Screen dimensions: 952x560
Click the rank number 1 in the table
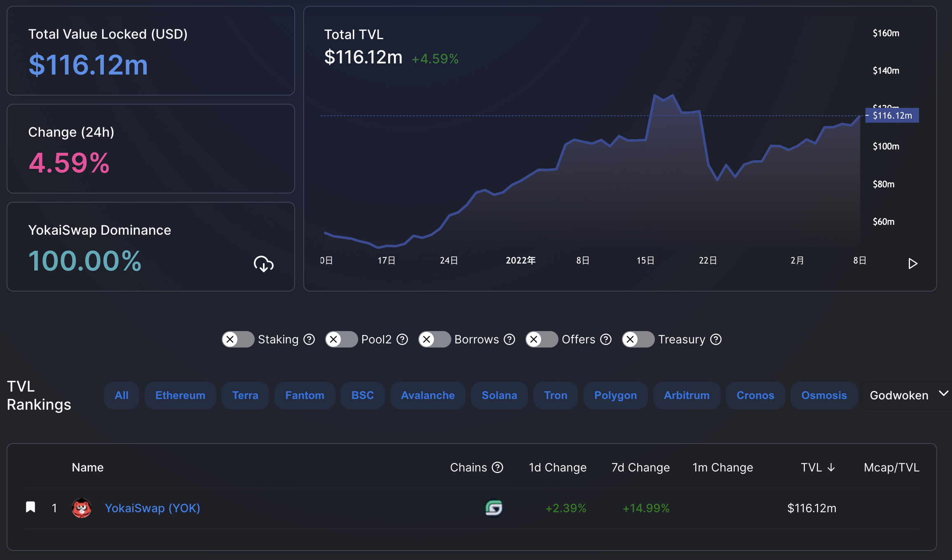click(54, 508)
